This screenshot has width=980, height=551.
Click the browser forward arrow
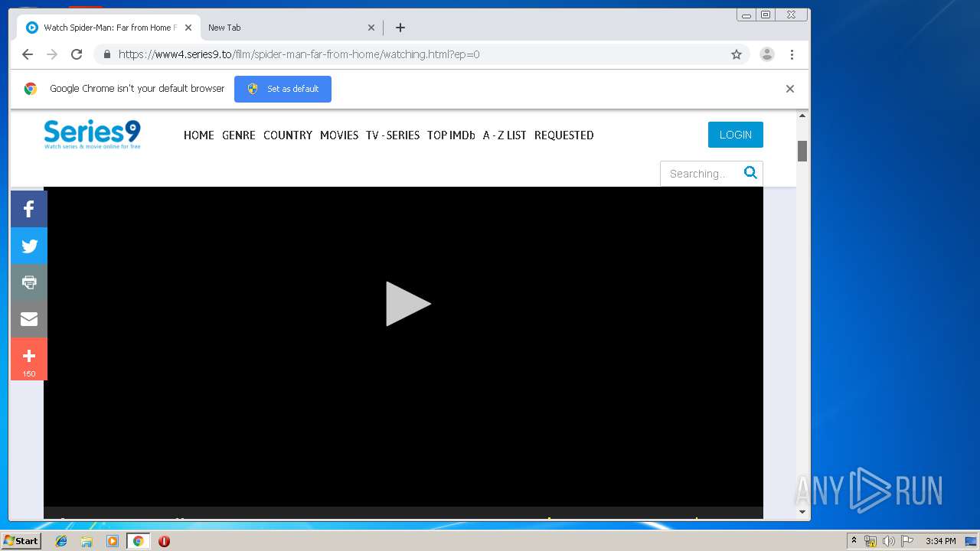point(52,54)
